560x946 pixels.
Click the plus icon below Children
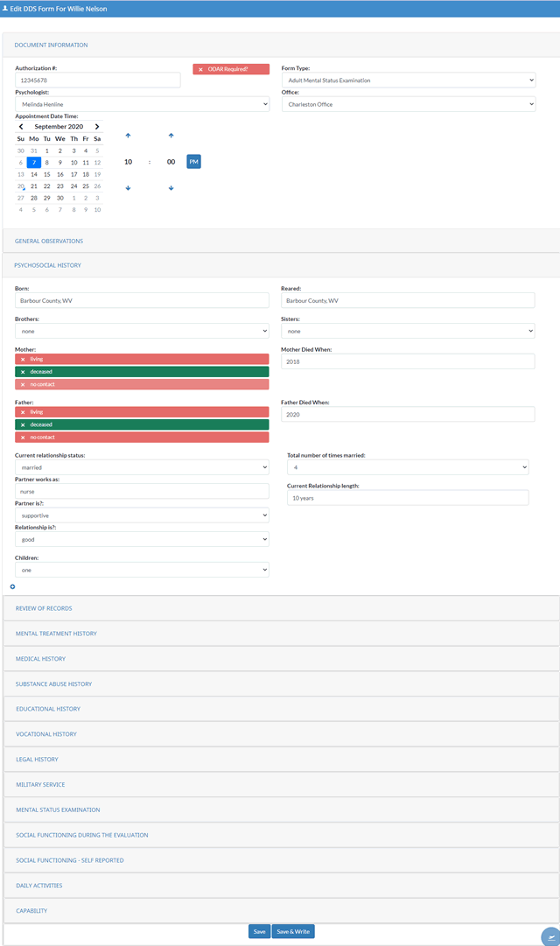(x=12, y=586)
